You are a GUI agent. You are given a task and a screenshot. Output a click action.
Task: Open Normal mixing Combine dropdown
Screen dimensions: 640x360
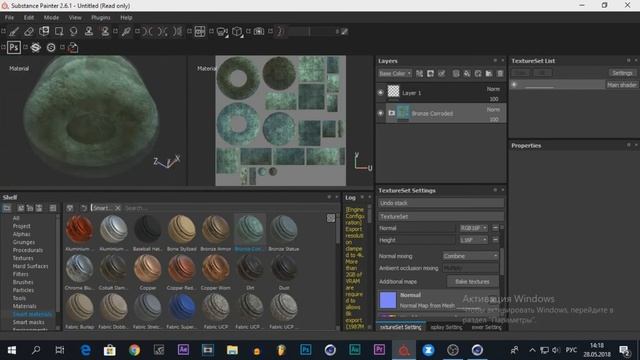pos(471,256)
